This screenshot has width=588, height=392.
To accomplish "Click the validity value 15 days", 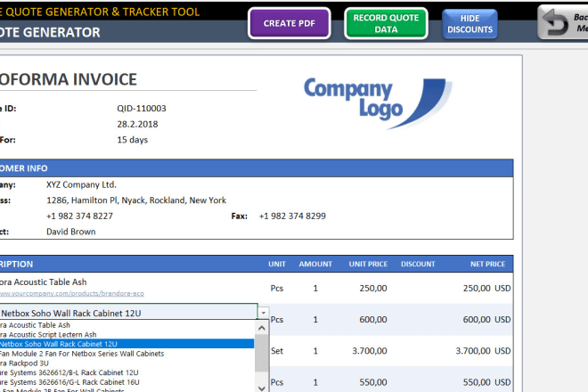I will [133, 140].
